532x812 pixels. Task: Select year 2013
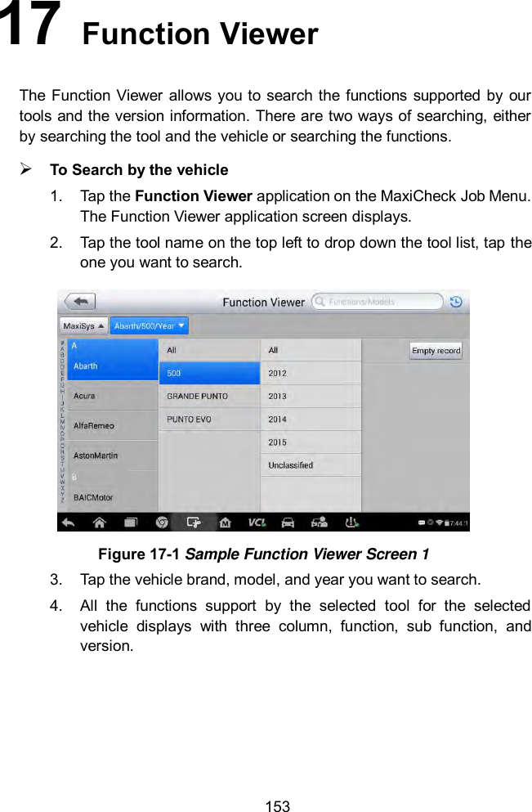tap(311, 396)
